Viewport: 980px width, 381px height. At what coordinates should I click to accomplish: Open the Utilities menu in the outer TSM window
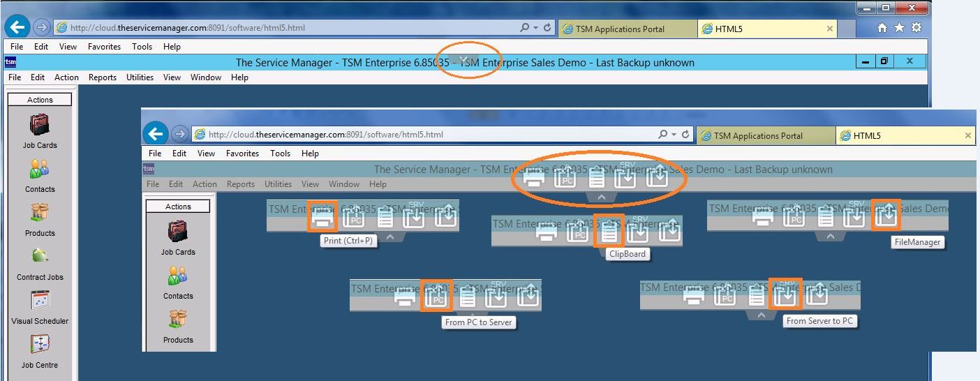pyautogui.click(x=140, y=77)
